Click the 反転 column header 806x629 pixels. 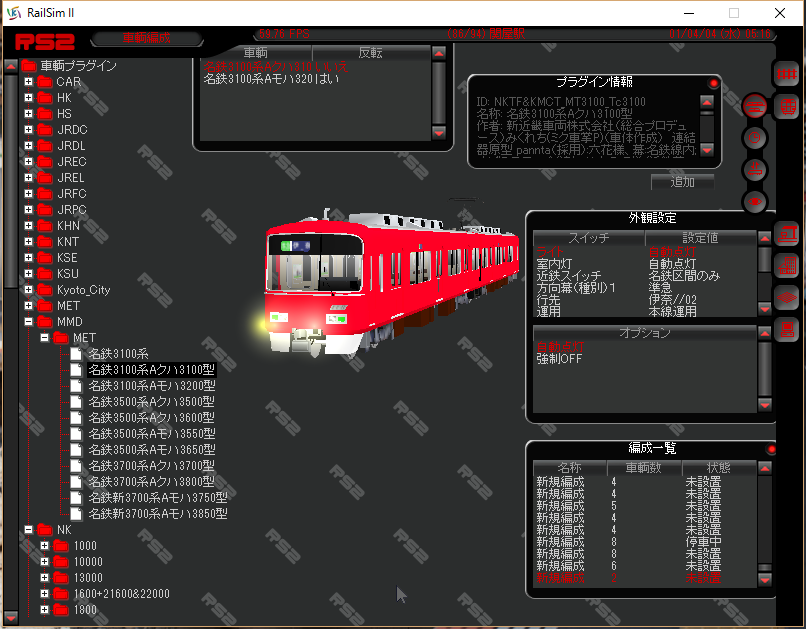tap(370, 53)
